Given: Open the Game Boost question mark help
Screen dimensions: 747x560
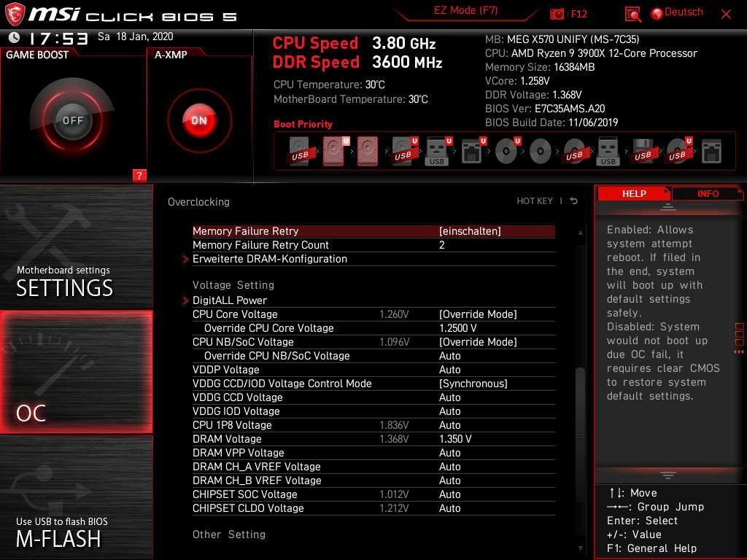Looking at the screenshot, I should [x=139, y=175].
